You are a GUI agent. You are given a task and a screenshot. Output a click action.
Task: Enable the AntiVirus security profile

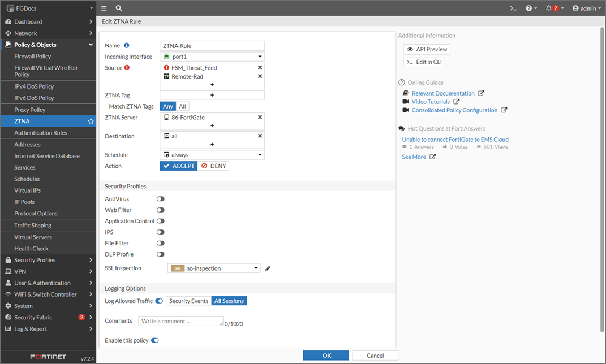click(x=160, y=198)
